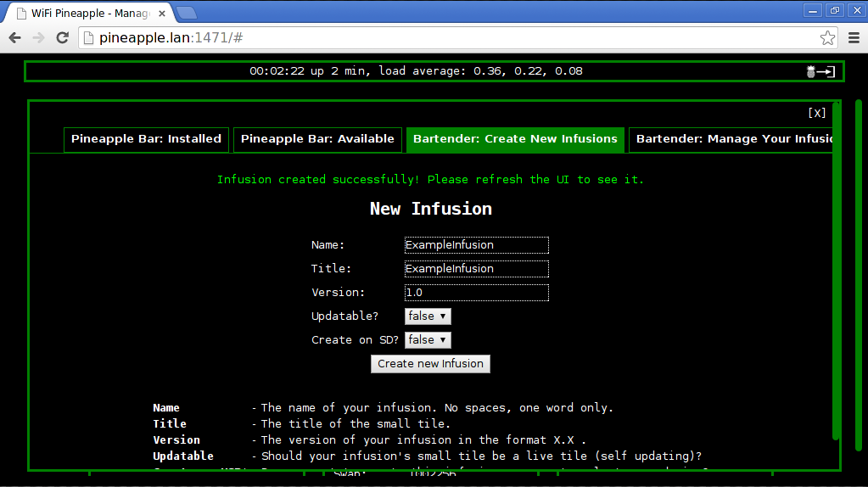Bookmark this page with star icon
The width and height of the screenshot is (868, 487).
827,37
